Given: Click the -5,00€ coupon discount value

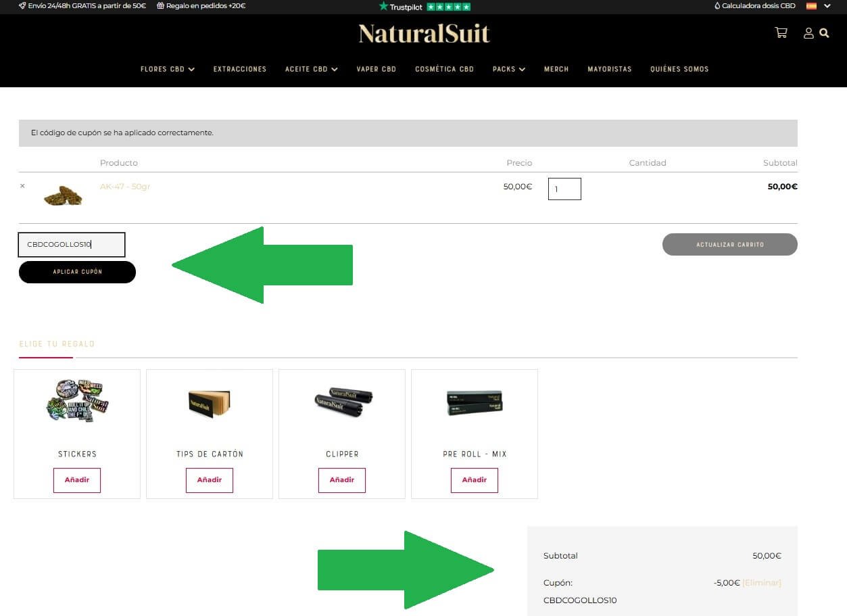Looking at the screenshot, I should (x=727, y=583).
